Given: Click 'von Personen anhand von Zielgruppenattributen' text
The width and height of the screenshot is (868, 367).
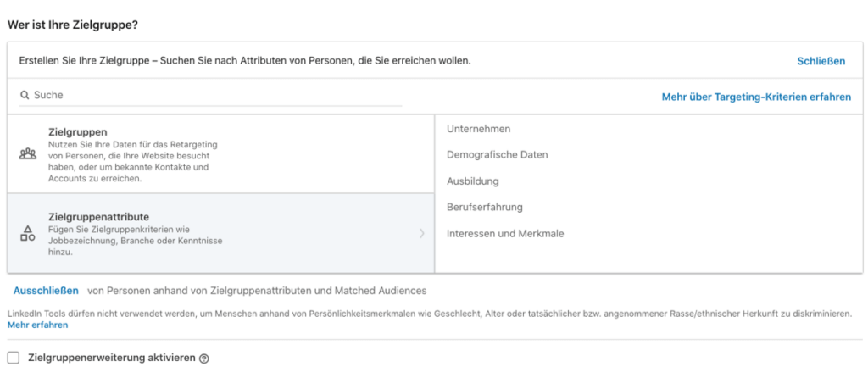Looking at the screenshot, I should [x=257, y=290].
